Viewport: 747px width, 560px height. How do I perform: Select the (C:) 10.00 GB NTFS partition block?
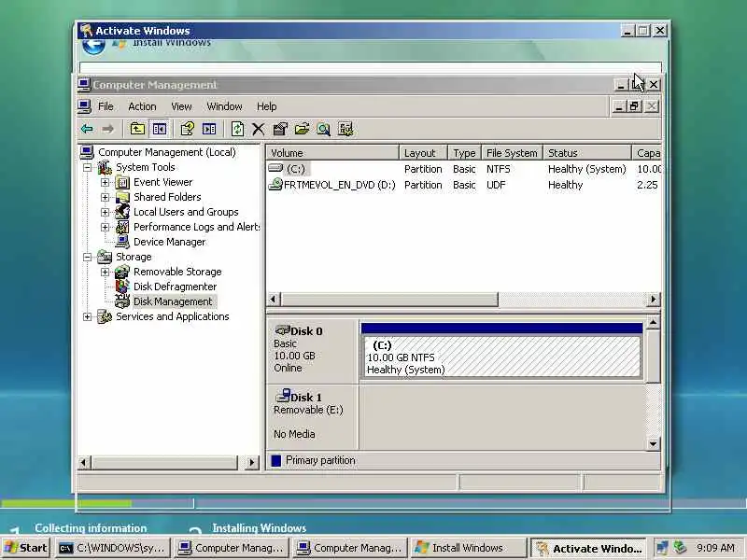tap(501, 357)
